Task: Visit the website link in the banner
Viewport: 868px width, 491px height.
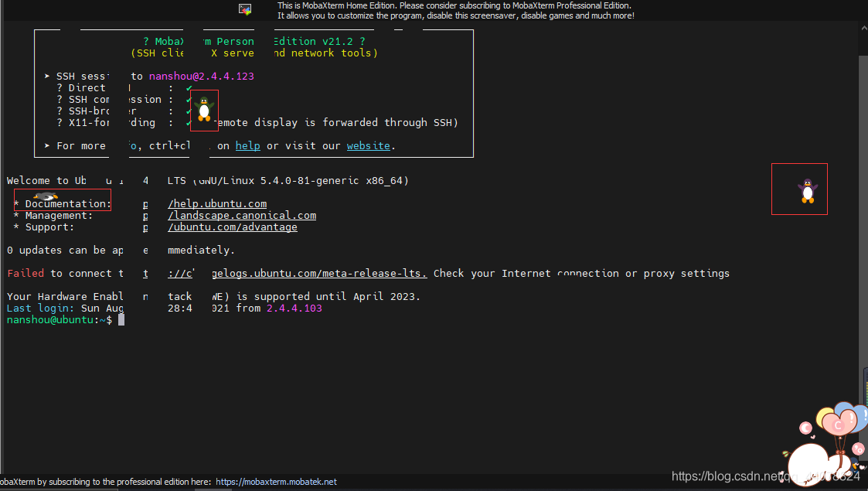Action: 368,145
